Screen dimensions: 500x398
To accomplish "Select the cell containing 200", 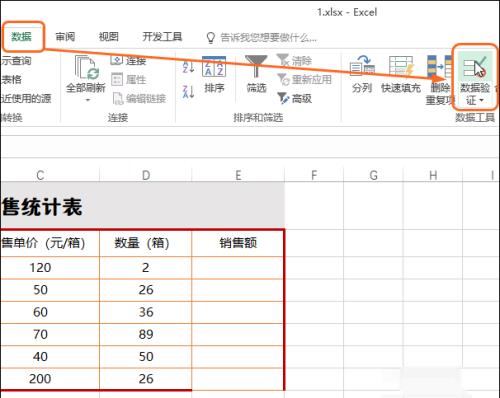I will (50, 379).
